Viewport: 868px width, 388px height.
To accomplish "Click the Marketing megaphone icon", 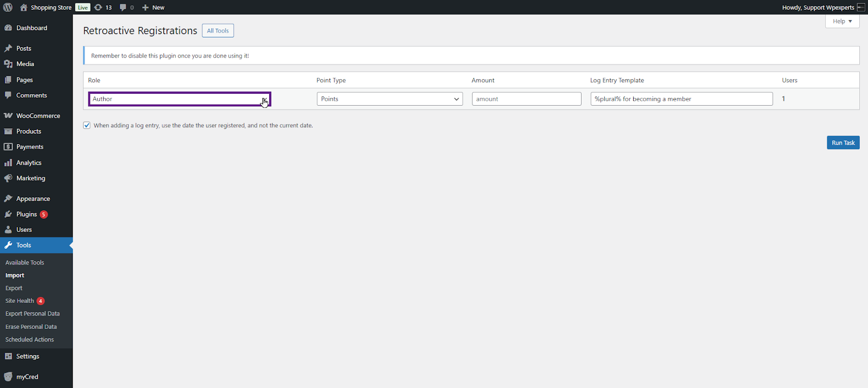I will 8,178.
